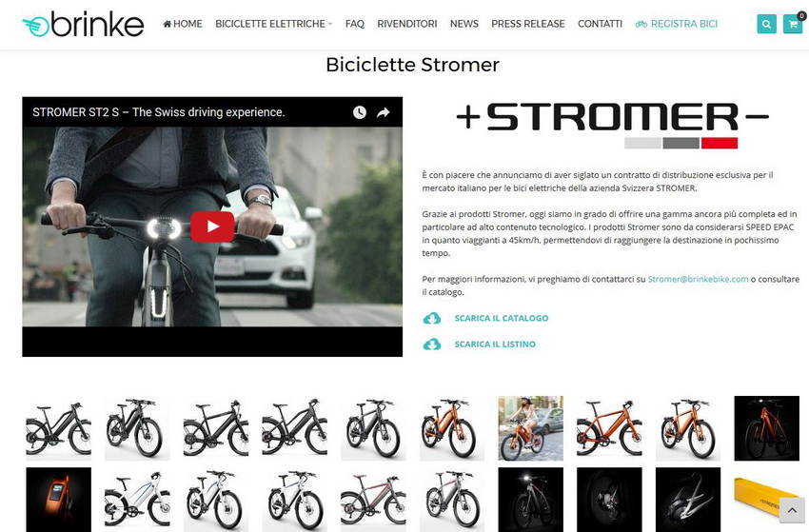Click the home icon in navigation
The height and width of the screenshot is (532, 809).
[x=168, y=24]
